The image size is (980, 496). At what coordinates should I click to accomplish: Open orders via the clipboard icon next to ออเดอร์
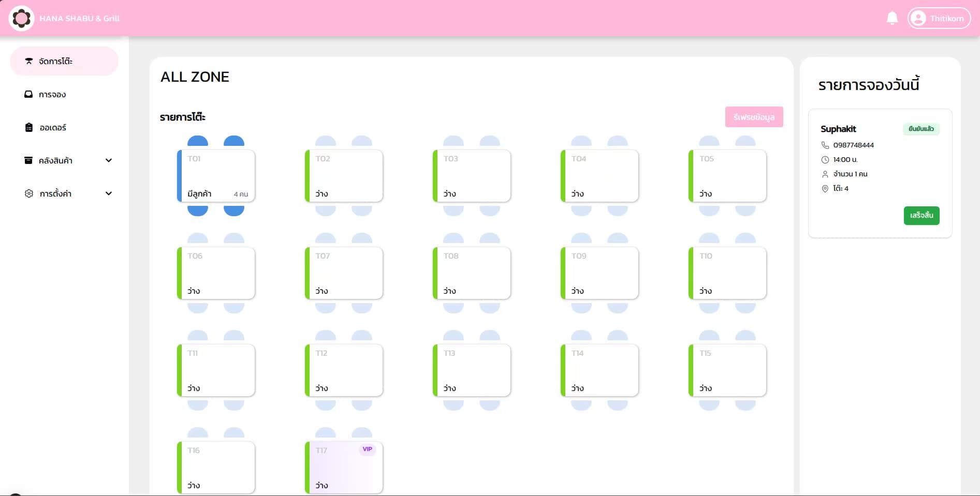pyautogui.click(x=29, y=127)
